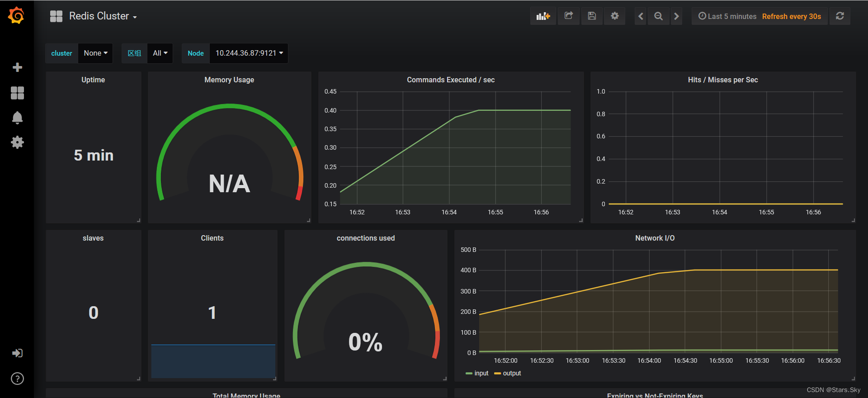868x398 pixels.
Task: Click the 区组 variable label
Action: [x=134, y=53]
